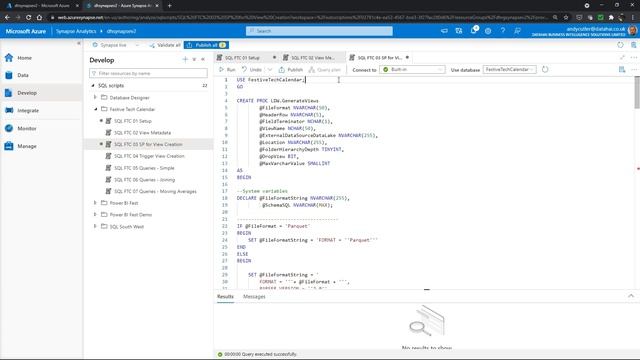Open the Undo options dropdown arrow
The width and height of the screenshot is (640, 360).
270,70
